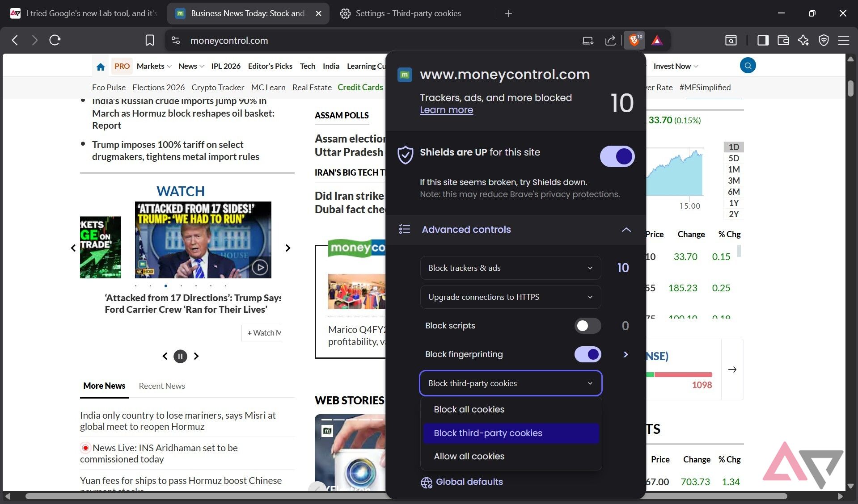Screen dimensions: 858x504
Task: Click the blue search icon on site
Action: [x=748, y=66]
